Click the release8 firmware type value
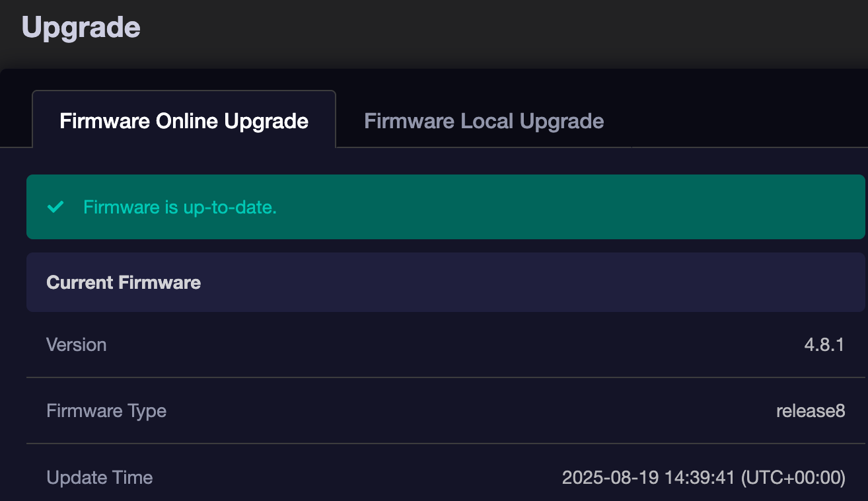The image size is (868, 501). click(811, 410)
